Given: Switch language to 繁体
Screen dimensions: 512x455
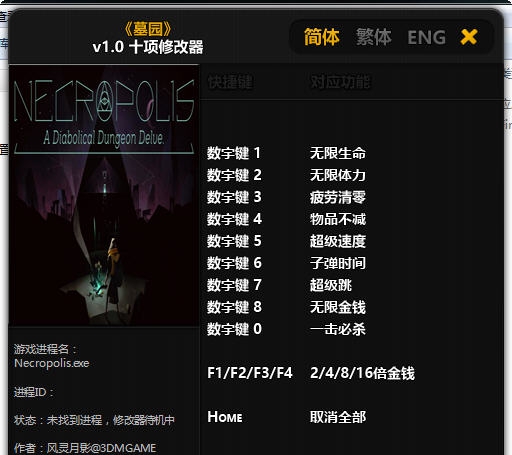Looking at the screenshot, I should pos(373,37).
